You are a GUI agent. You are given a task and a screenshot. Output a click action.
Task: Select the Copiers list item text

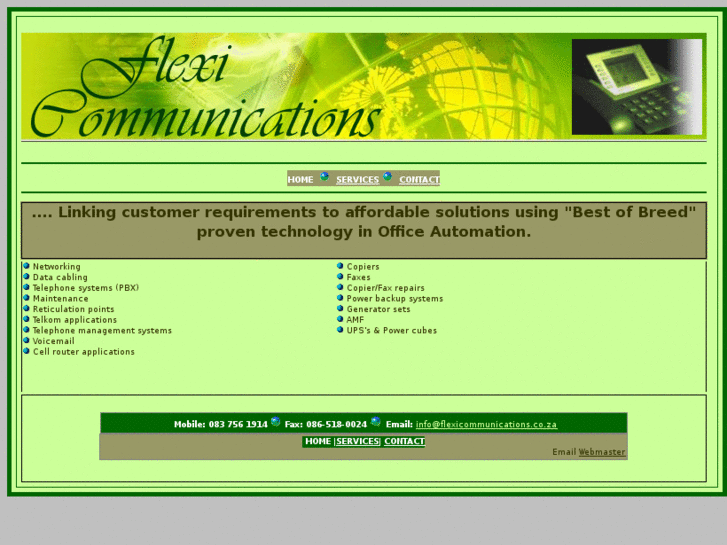point(363,267)
